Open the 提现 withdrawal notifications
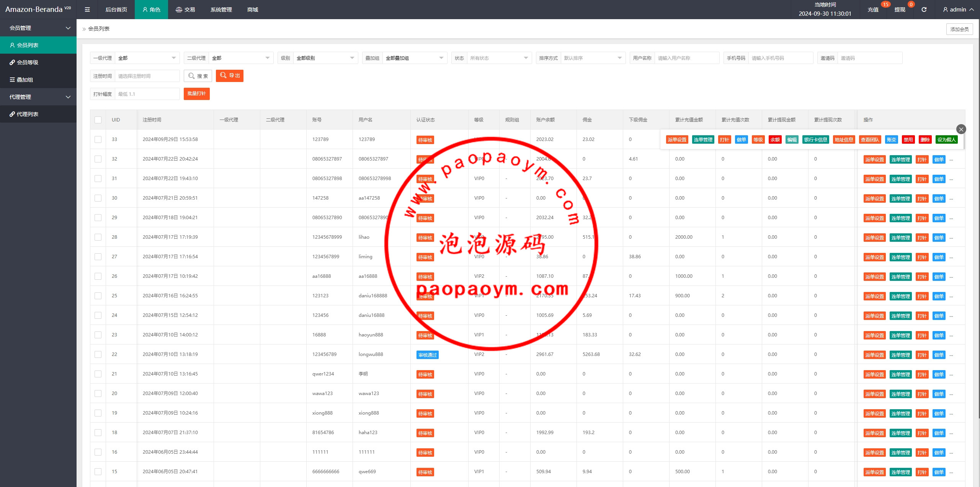Screen dimensions: 980x487 [900, 10]
